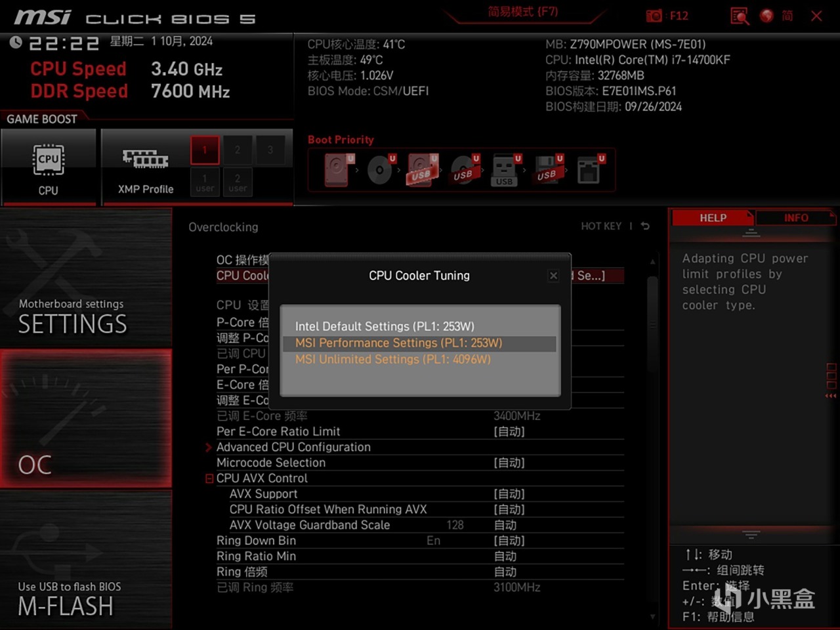Enable XMP profile 3
This screenshot has width=840, height=630.
[270, 150]
